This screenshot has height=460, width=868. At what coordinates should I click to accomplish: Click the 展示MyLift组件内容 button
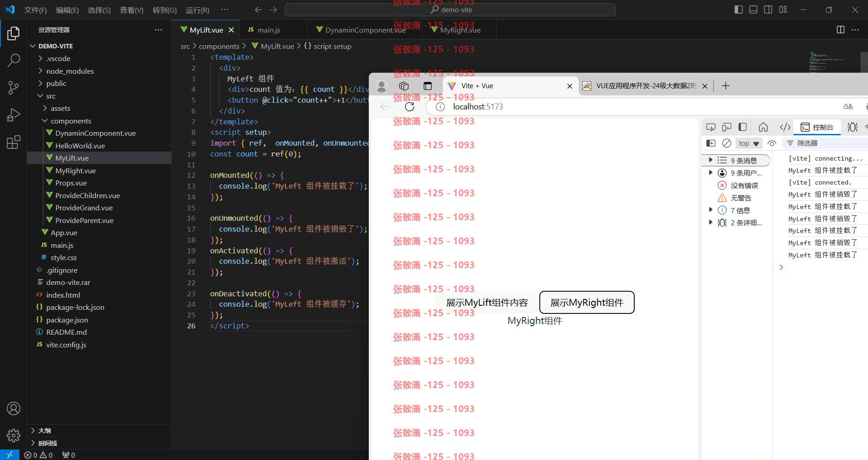(487, 303)
